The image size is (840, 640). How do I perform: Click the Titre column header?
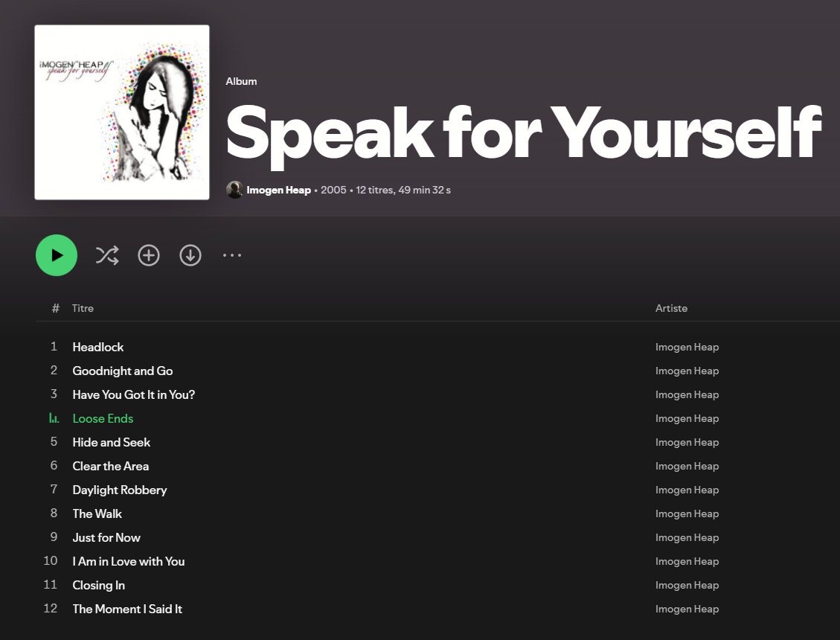(83, 308)
